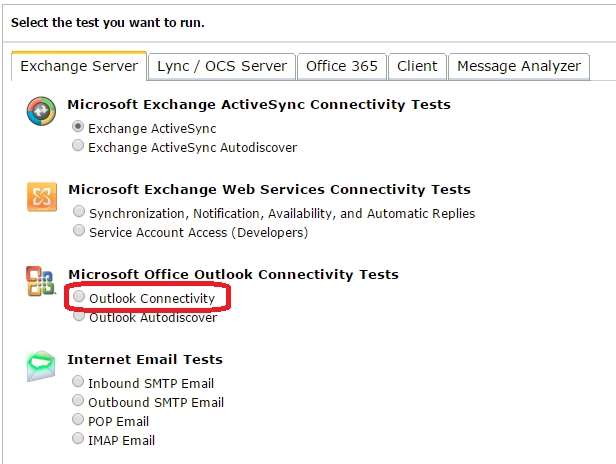This screenshot has width=616, height=464.
Task: Select Synchronization, Notification, Availability radio option
Action: point(79,211)
